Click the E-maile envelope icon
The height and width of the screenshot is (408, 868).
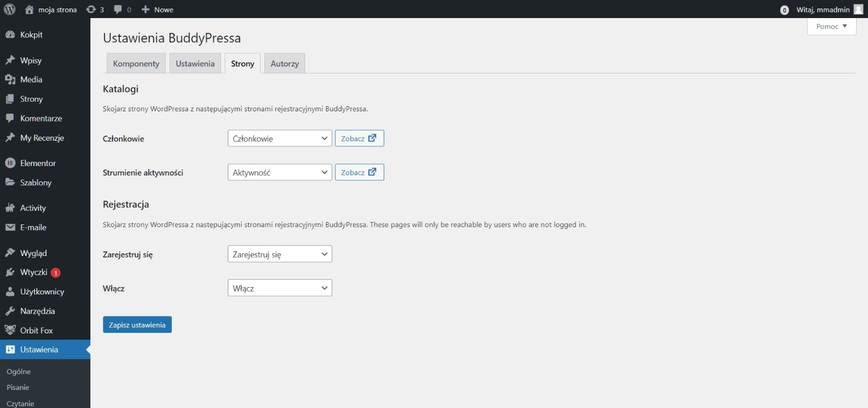point(10,227)
